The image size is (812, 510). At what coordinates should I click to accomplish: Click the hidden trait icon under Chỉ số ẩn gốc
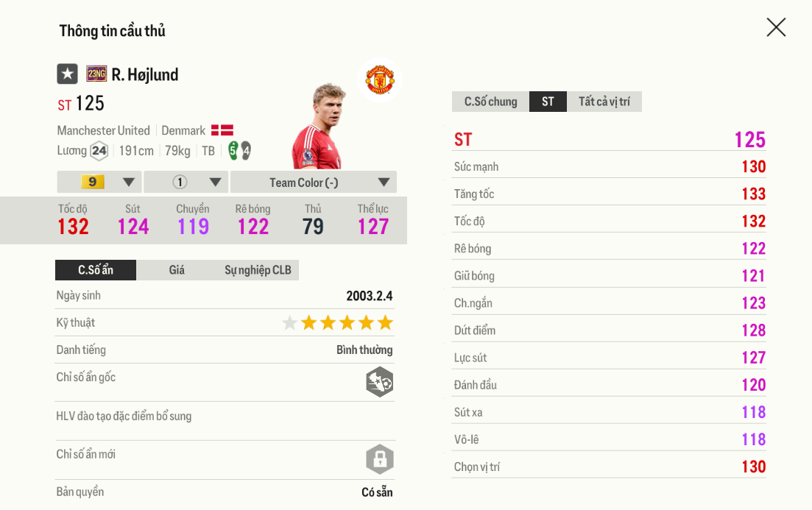coord(380,382)
